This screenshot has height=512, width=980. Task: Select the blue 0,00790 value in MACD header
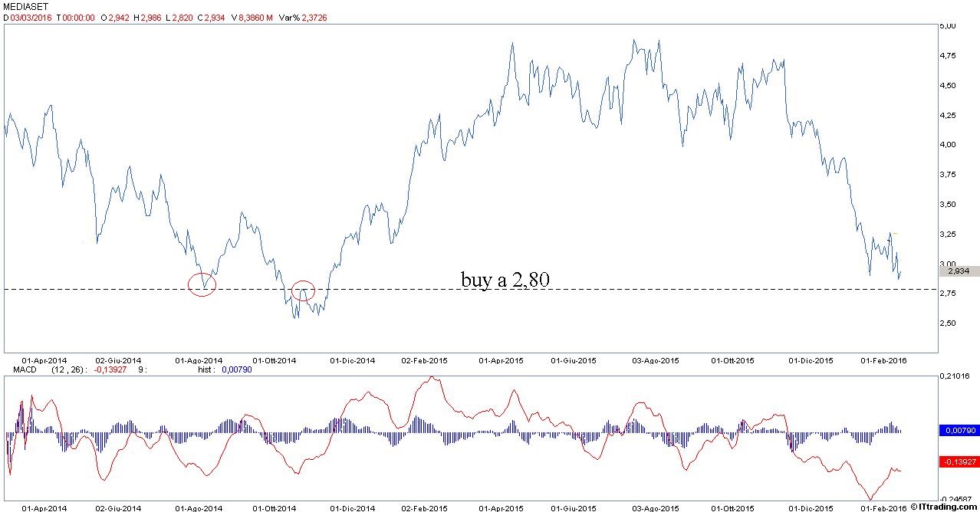[237, 369]
